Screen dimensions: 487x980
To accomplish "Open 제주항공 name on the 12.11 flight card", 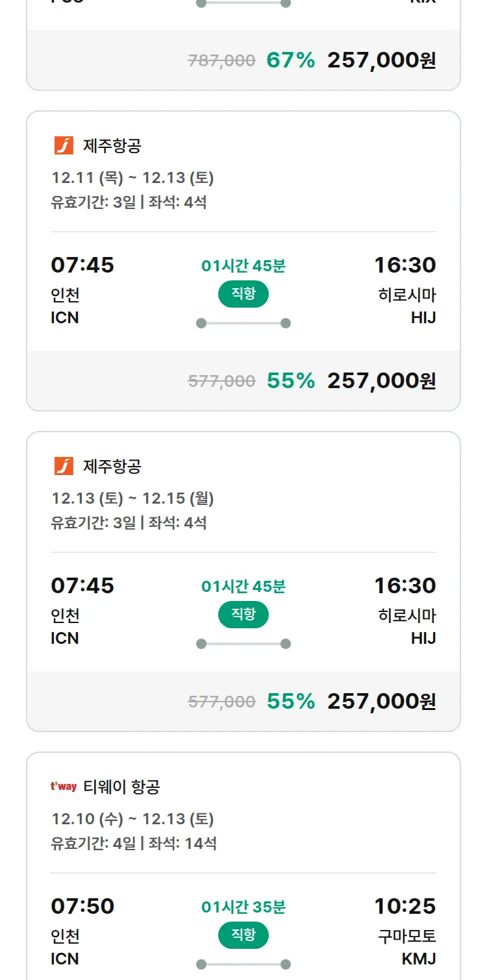I will click(112, 146).
